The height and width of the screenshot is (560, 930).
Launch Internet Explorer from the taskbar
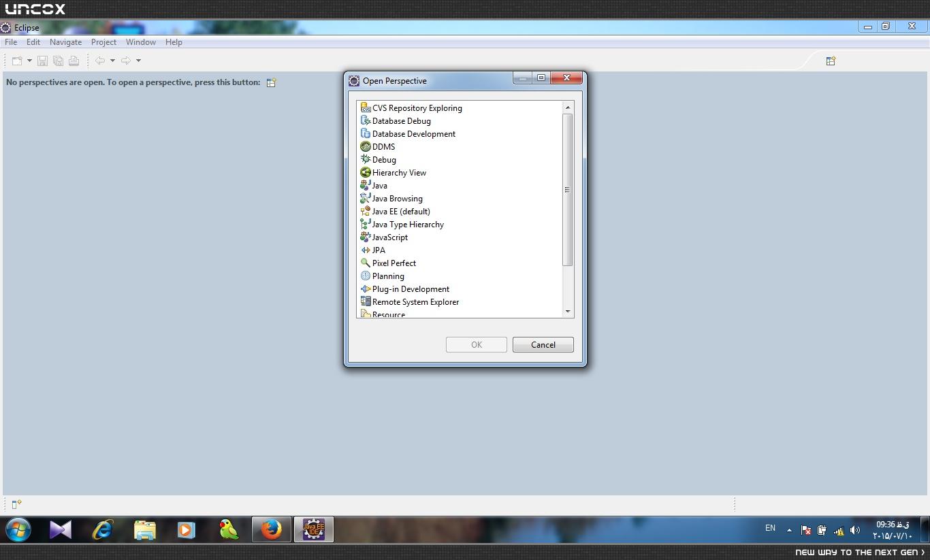click(x=102, y=529)
